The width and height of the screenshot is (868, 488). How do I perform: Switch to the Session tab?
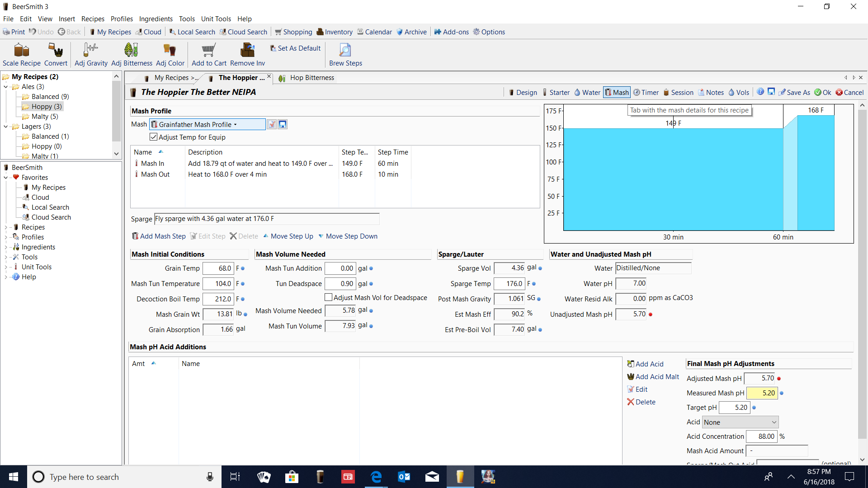(678, 93)
